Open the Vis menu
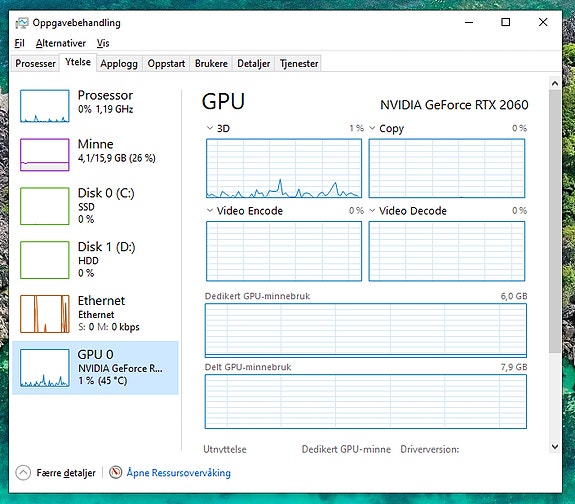The height and width of the screenshot is (504, 575). 103,43
